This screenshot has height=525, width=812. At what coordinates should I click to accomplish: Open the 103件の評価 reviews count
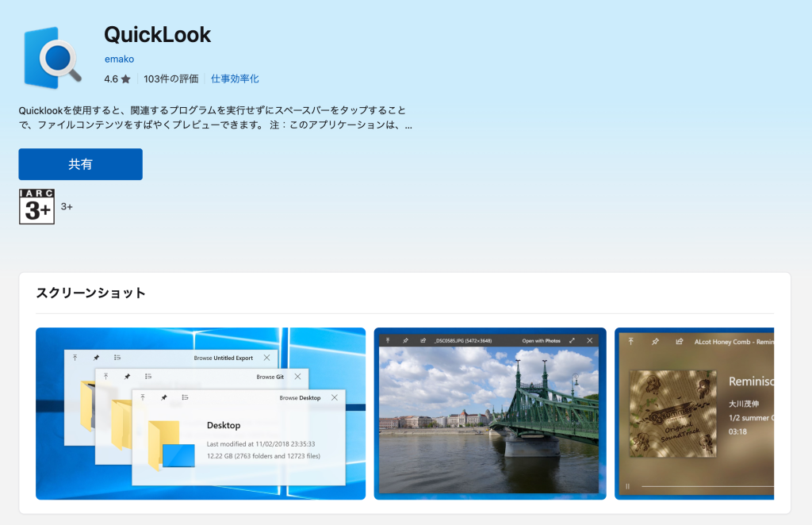tap(171, 79)
